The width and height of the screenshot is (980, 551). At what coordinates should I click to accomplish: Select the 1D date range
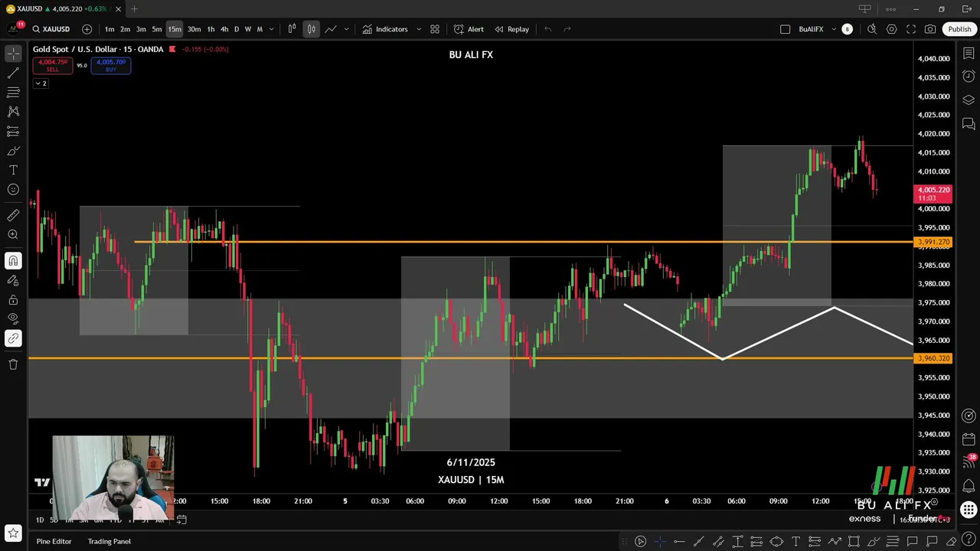coord(40,520)
